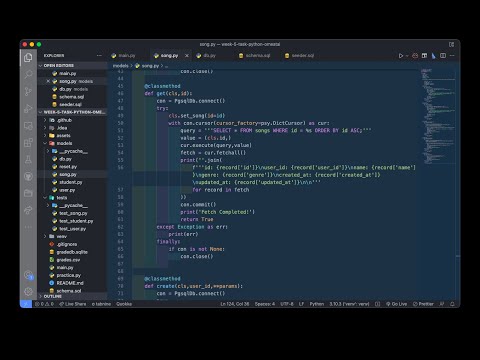
Task: Expand the .idea folder
Action: (x=62, y=128)
